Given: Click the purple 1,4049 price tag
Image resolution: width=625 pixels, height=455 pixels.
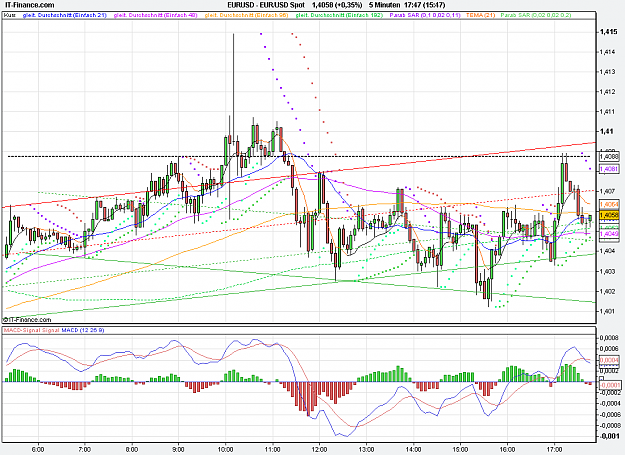Looking at the screenshot, I should (x=609, y=233).
